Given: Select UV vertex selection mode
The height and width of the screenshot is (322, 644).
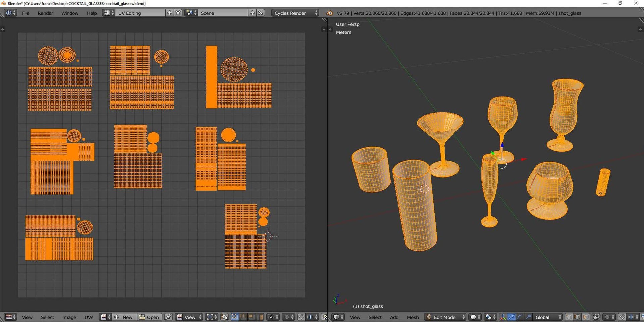Looking at the screenshot, I should coord(235,317).
